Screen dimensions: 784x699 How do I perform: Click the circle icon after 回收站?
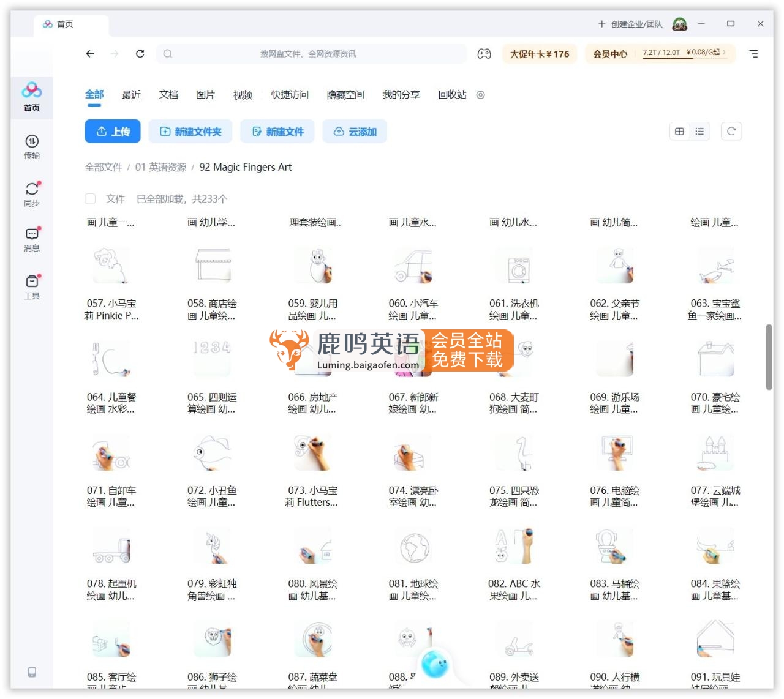tap(480, 95)
